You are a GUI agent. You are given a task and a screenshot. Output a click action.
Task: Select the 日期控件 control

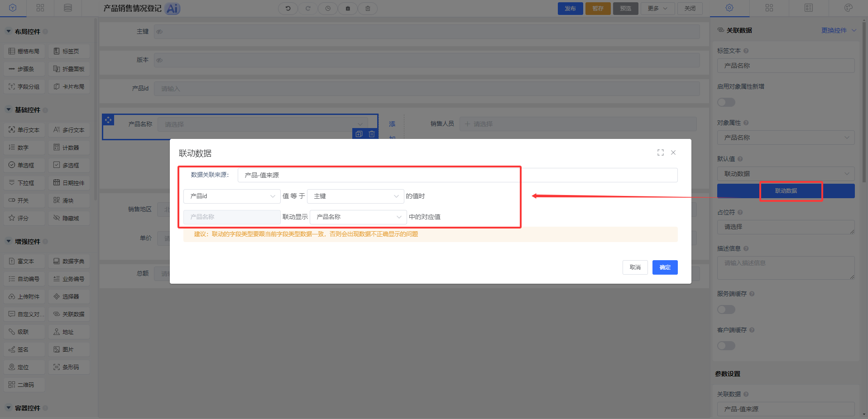tap(69, 183)
